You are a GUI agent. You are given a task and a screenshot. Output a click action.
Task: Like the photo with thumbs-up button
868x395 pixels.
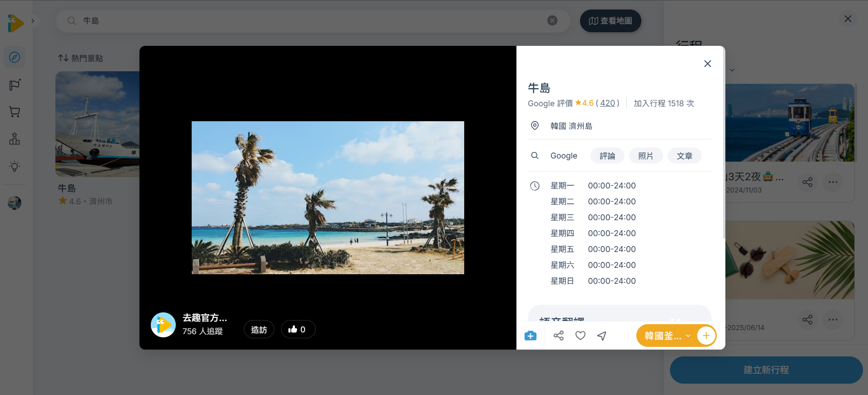tap(298, 330)
